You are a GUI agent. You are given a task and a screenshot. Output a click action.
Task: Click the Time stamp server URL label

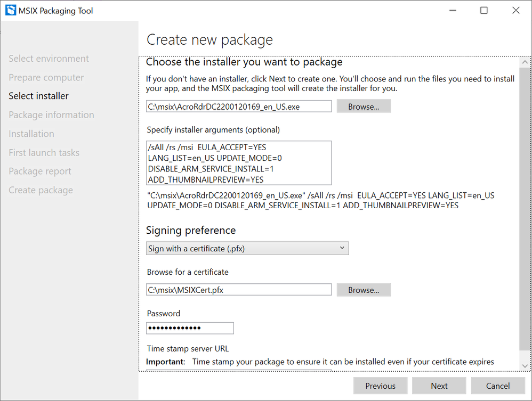tap(188, 348)
